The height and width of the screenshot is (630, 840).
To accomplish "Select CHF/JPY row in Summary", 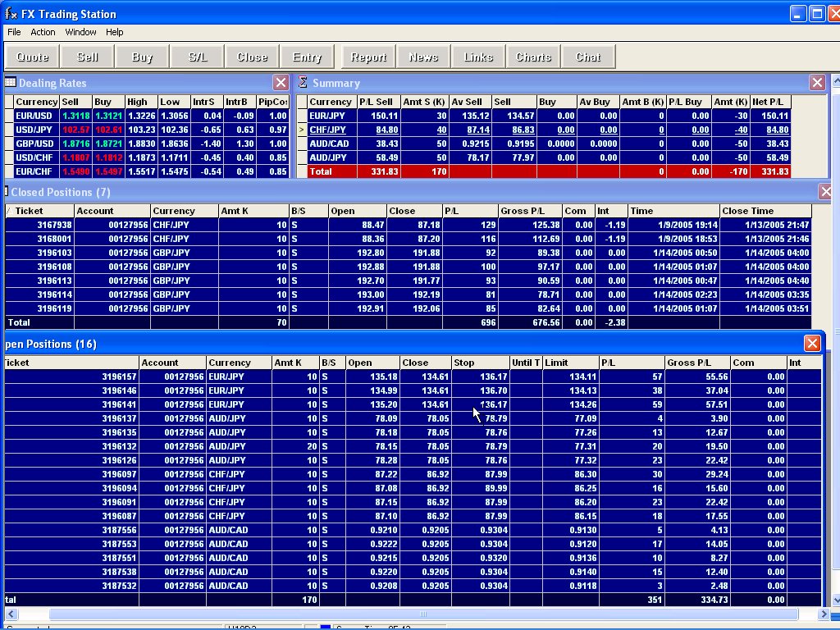I will click(544, 130).
